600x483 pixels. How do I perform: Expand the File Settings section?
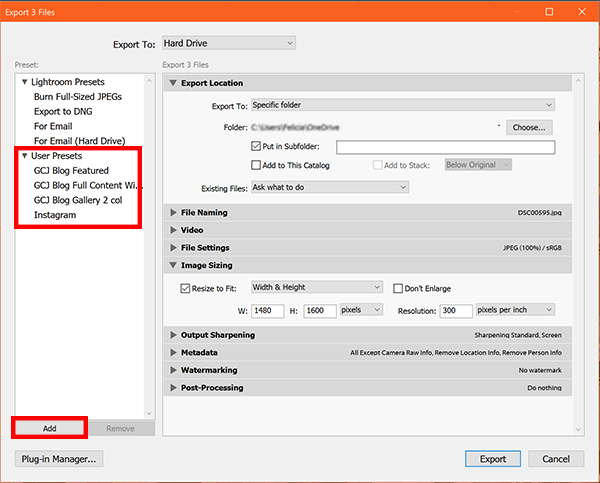pos(173,248)
